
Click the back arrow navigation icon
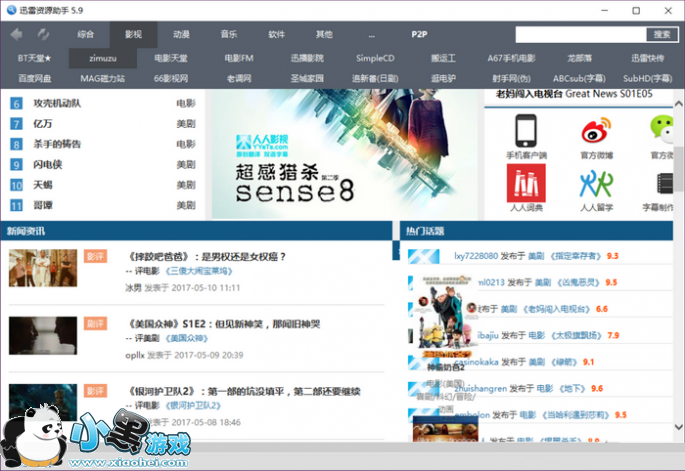coord(16,34)
